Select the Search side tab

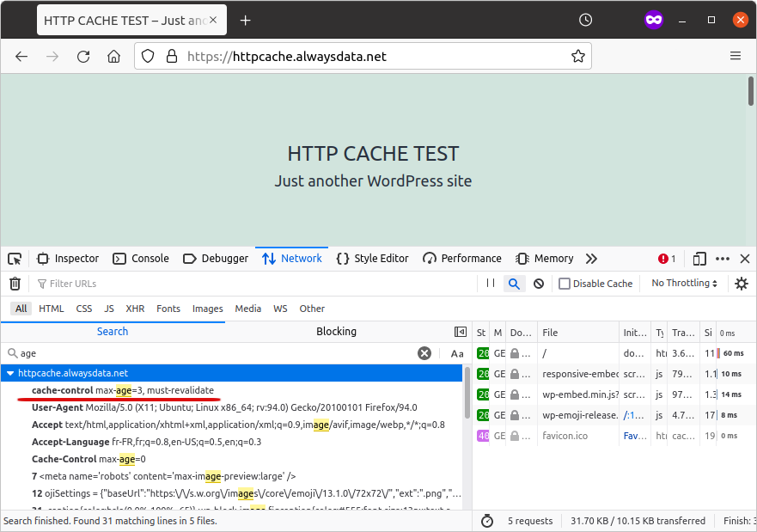coord(113,332)
